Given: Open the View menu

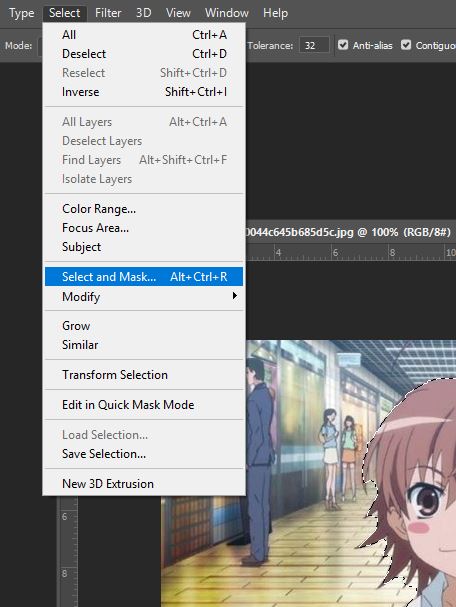Looking at the screenshot, I should pyautogui.click(x=178, y=13).
